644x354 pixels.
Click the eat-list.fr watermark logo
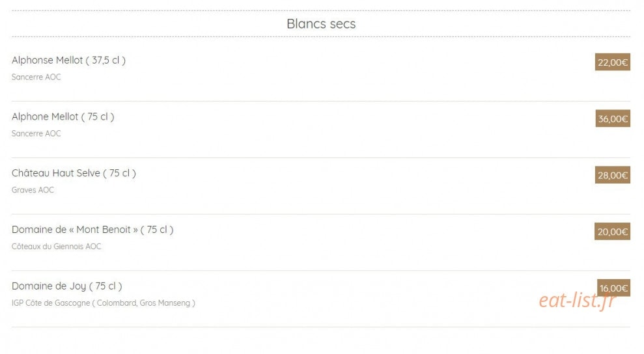pos(578,301)
